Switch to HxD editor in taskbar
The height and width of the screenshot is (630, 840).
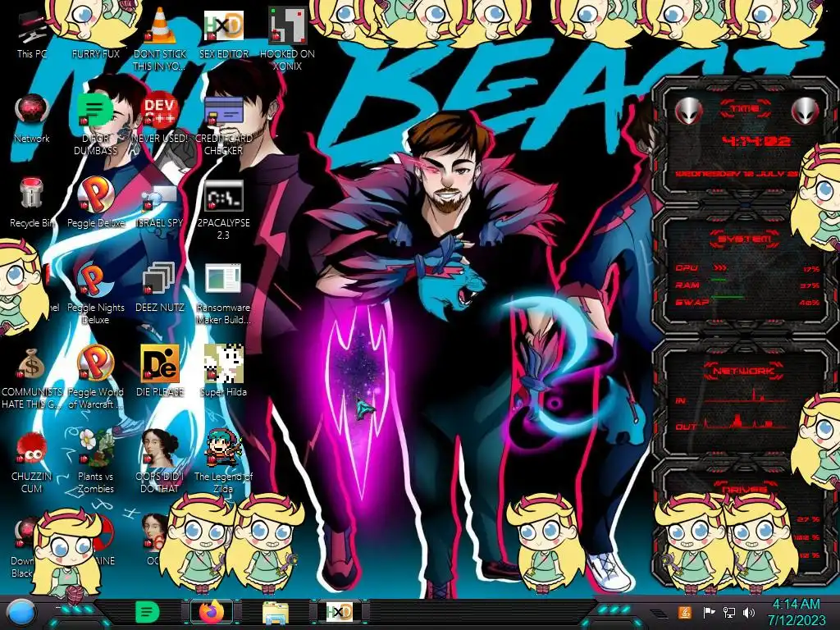339,612
